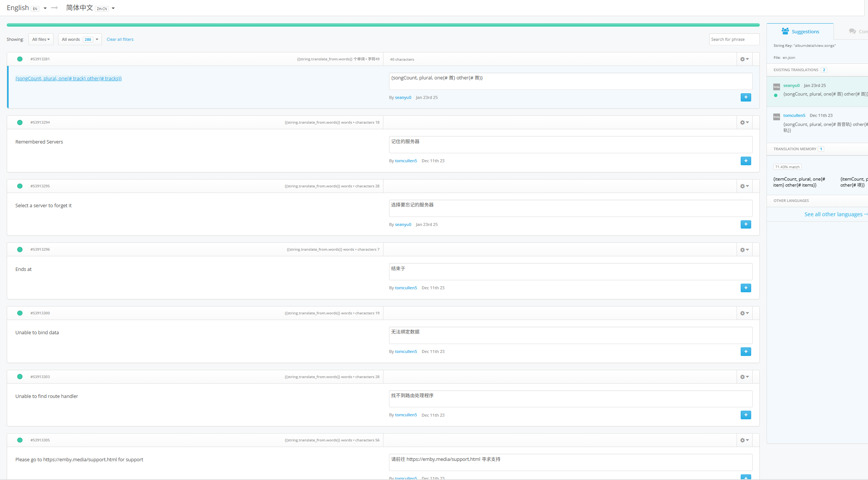The image size is (868, 480).
Task: Open gear menu for route handler string
Action: tap(744, 377)
